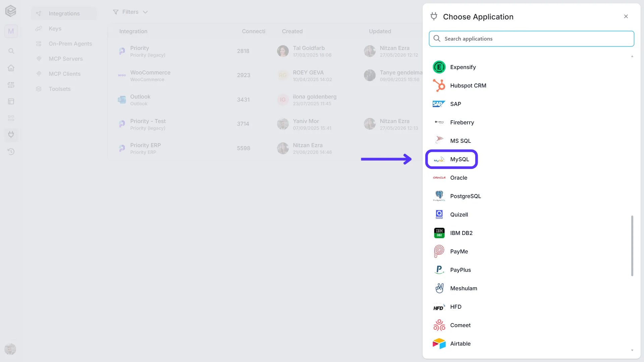Choose the SAP logo icon
This screenshot has width=644, height=362.
pyautogui.click(x=439, y=104)
